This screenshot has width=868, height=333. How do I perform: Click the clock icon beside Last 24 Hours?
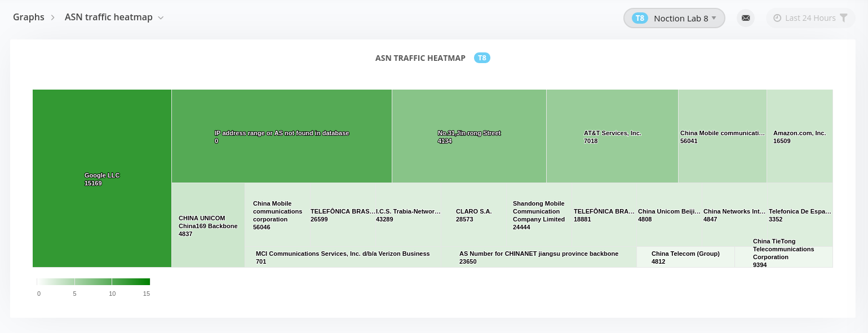[777, 18]
